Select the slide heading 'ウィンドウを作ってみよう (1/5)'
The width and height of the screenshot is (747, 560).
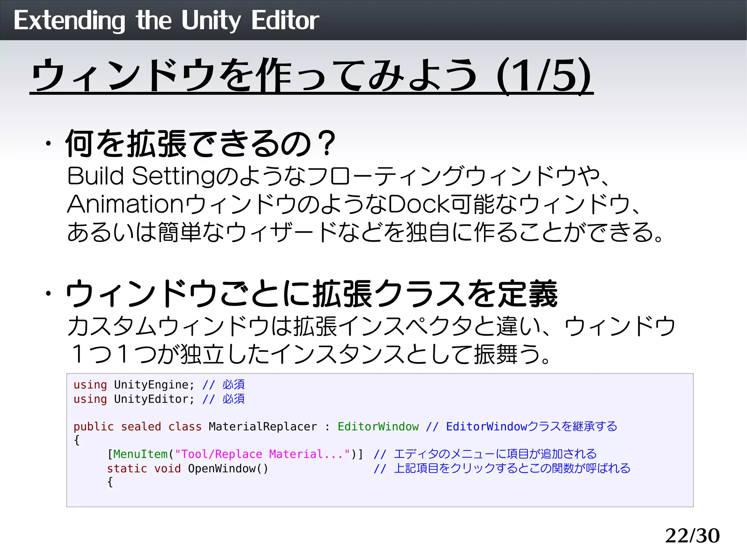311,76
